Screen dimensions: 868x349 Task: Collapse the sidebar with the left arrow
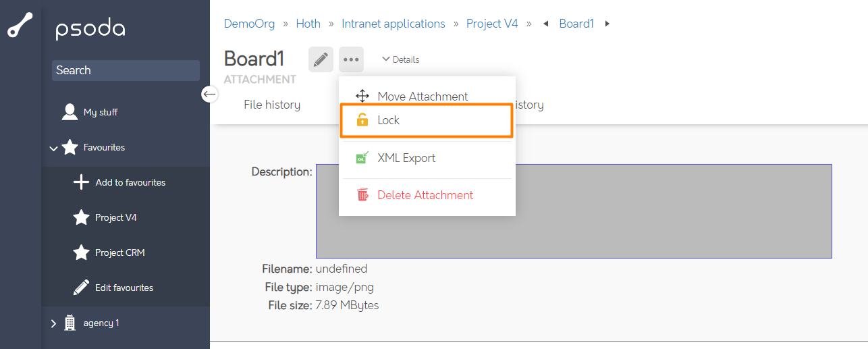(210, 95)
